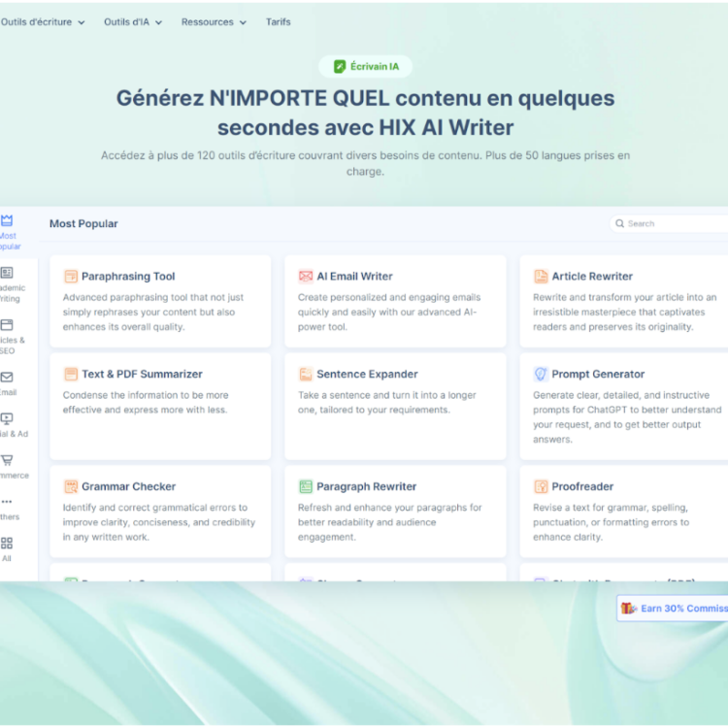Click the AI Email Writer envelope icon

(x=306, y=277)
